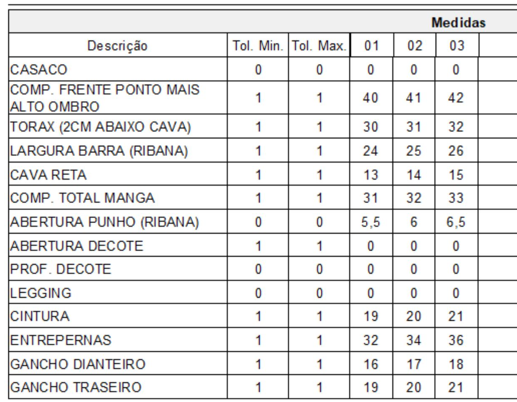The image size is (517, 402).
Task: Click the GANCHO TRASEIRO description cell
Action: pos(118,387)
